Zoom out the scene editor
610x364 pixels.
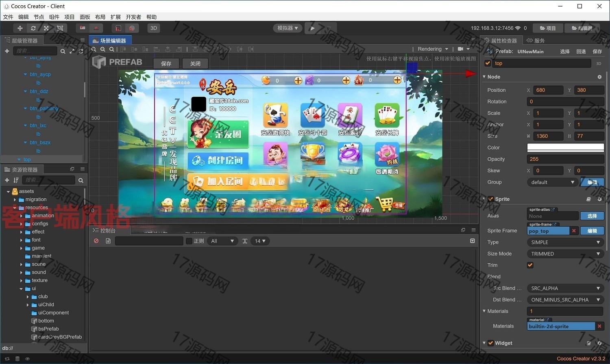[102, 49]
